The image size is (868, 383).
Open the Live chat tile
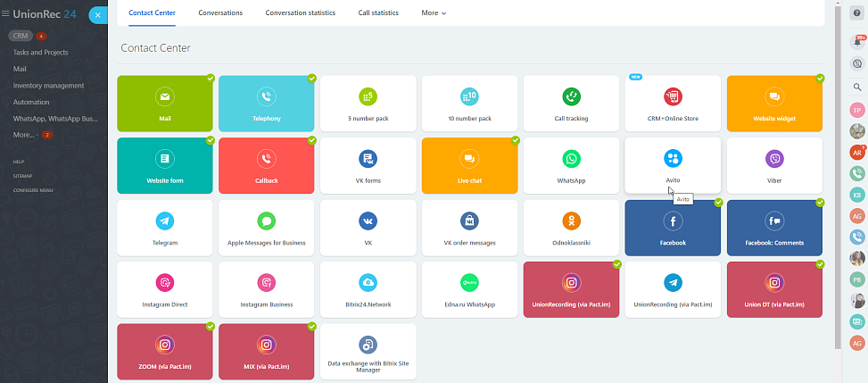pos(469,166)
